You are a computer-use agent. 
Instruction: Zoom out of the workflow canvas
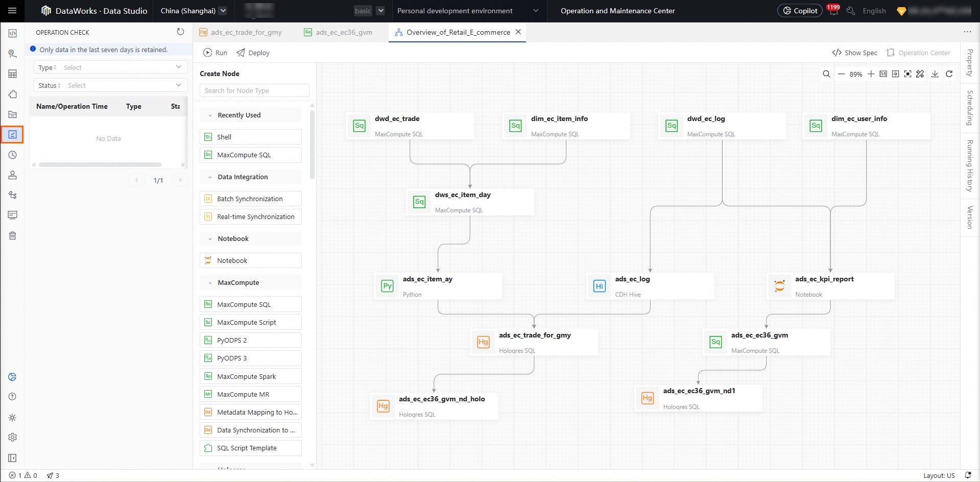point(841,74)
